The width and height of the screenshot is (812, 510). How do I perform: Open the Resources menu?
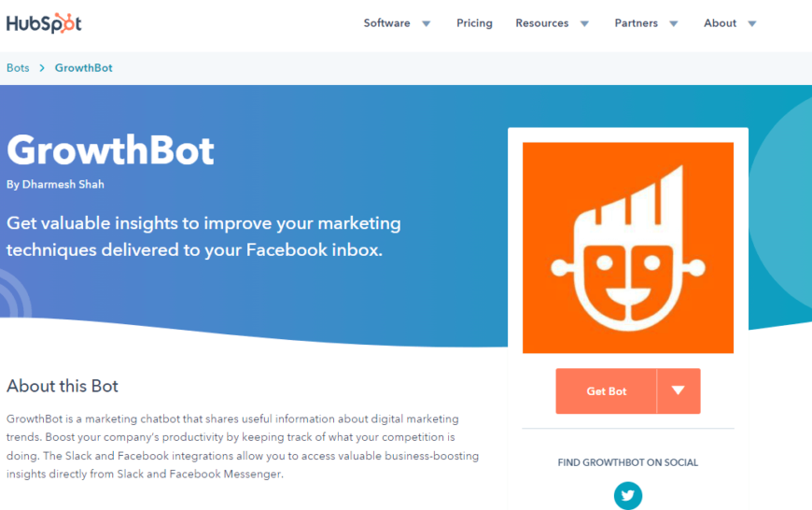[x=541, y=23]
